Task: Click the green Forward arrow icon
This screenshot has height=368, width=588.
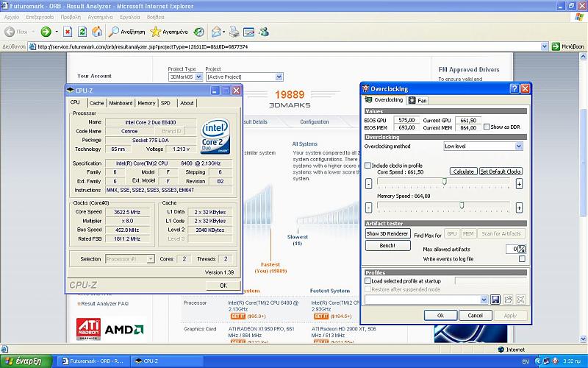Action: [x=46, y=32]
